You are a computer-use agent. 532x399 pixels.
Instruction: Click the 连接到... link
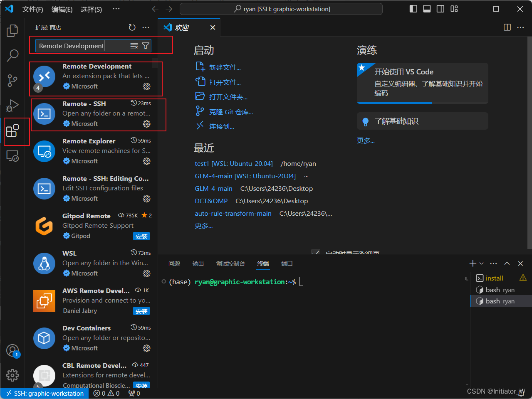(221, 126)
